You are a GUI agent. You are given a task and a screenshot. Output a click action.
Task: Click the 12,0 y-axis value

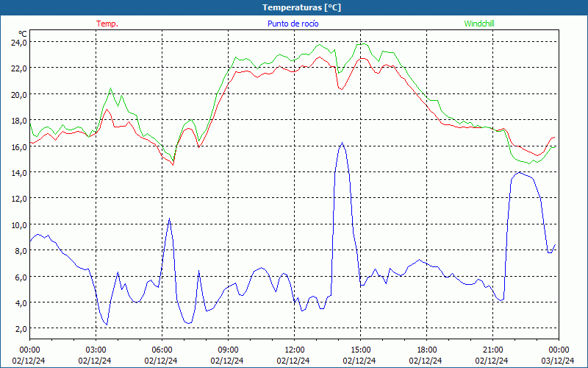[19, 199]
